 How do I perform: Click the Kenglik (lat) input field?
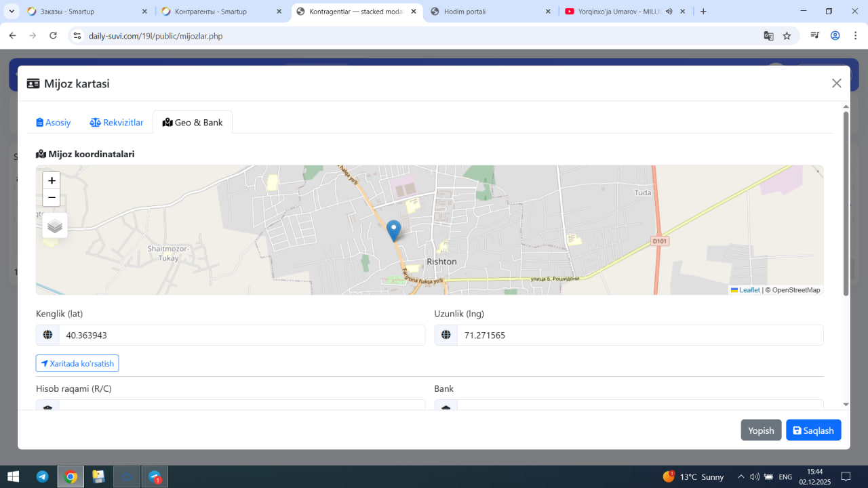[x=241, y=335]
